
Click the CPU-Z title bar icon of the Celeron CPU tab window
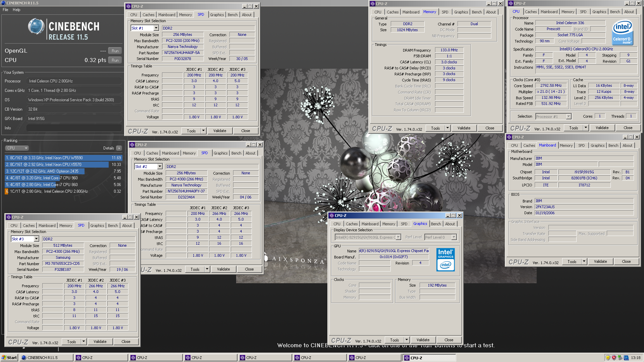pos(511,3)
